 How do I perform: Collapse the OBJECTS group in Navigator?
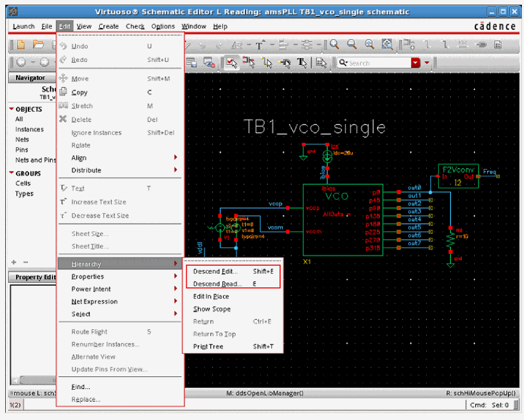point(12,109)
